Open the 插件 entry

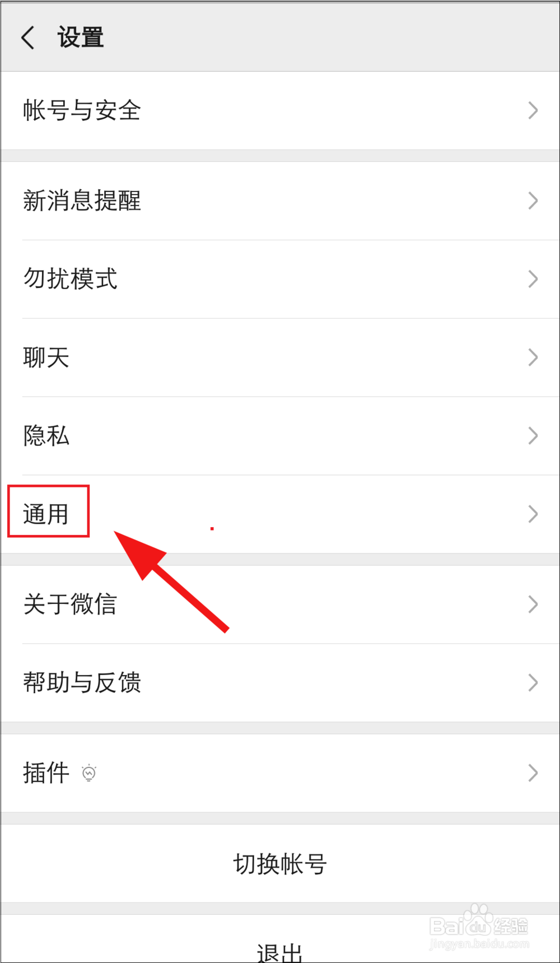[x=280, y=773]
